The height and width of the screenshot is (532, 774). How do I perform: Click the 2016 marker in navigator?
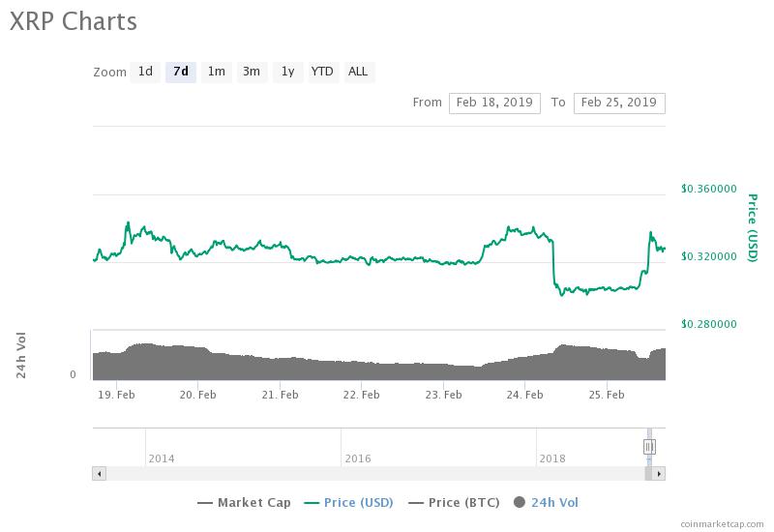(x=358, y=458)
